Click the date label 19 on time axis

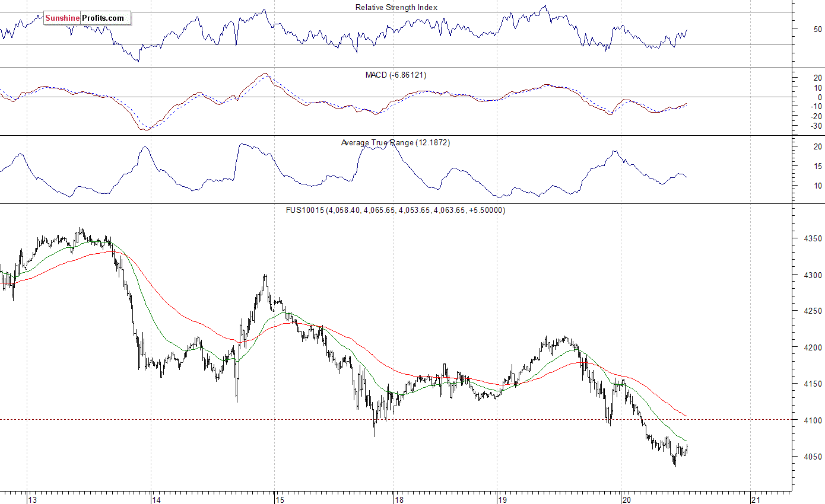(x=503, y=499)
